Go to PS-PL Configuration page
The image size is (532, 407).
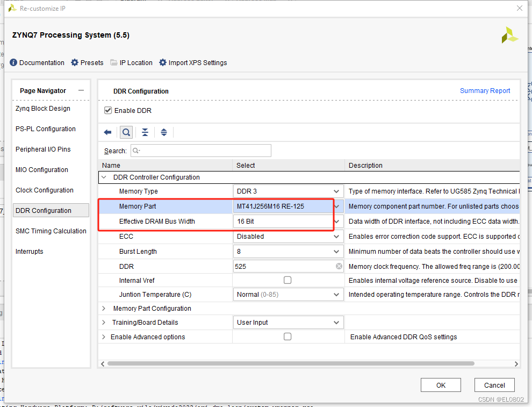coord(46,128)
